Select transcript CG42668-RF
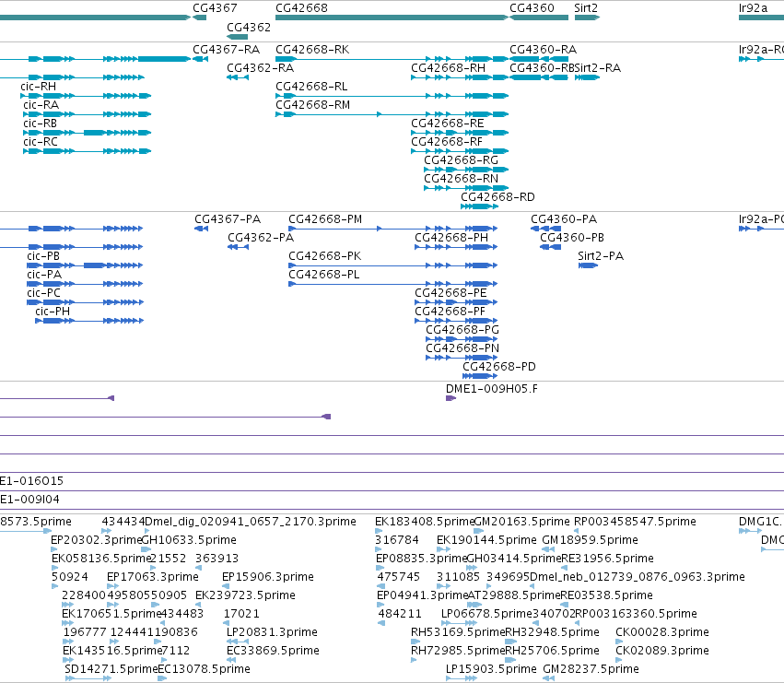This screenshot has width=784, height=683. pyautogui.click(x=447, y=142)
